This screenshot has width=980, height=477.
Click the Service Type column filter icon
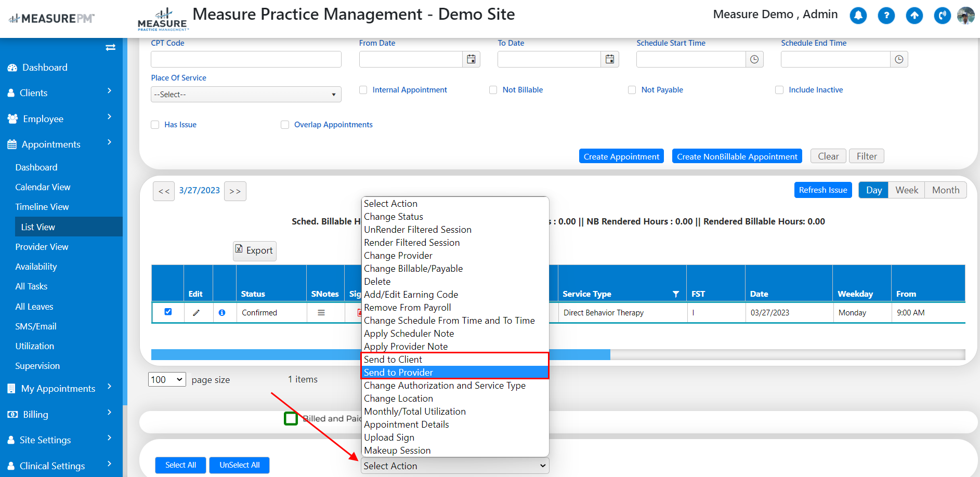pos(676,294)
